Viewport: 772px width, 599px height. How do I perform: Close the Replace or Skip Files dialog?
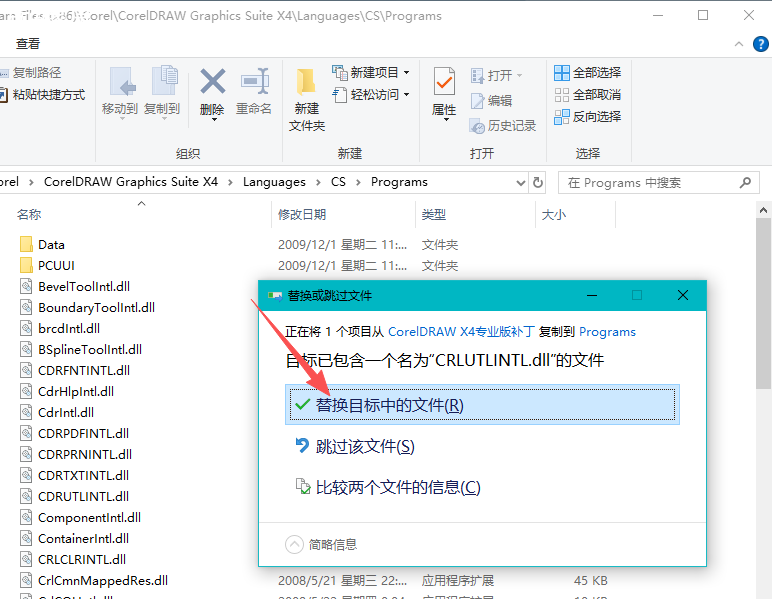682,295
